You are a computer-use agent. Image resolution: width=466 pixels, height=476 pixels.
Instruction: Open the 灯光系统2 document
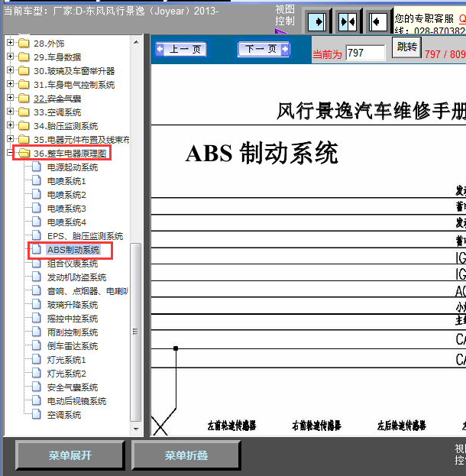pos(66,374)
